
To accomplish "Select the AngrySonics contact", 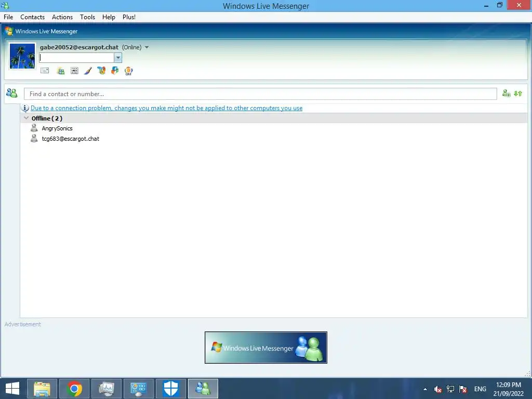I will coord(57,128).
